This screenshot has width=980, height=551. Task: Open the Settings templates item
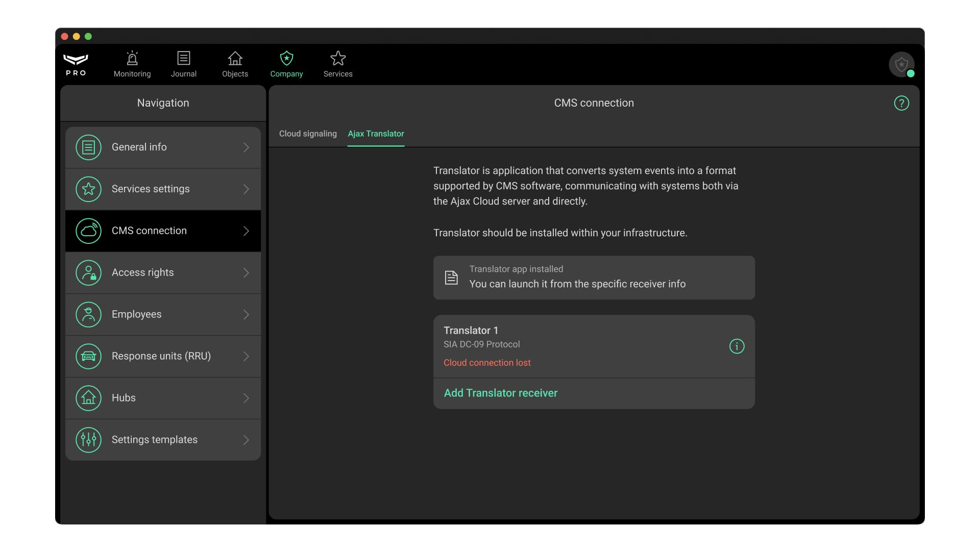tap(155, 440)
